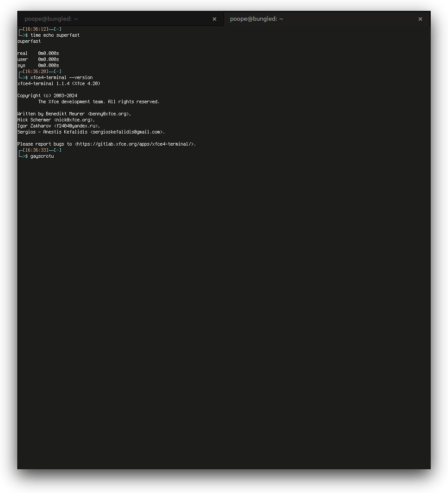Click the 'xfce4-terminal --version' command line
The image size is (448, 493).
pos(62,78)
